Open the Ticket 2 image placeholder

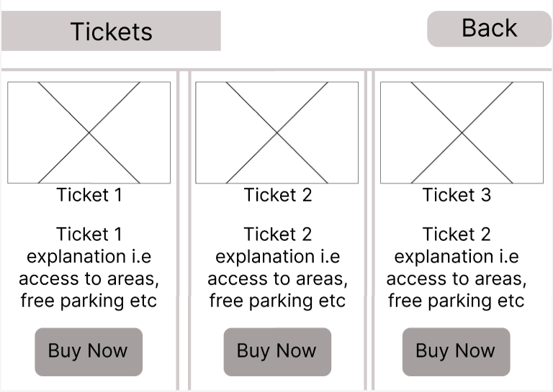point(276,132)
